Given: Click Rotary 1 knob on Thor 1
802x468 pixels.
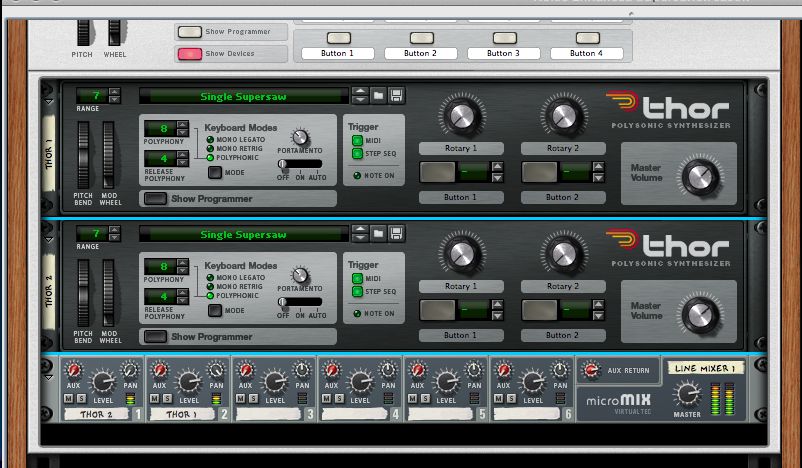Looking at the screenshot, I should pyautogui.click(x=461, y=116).
